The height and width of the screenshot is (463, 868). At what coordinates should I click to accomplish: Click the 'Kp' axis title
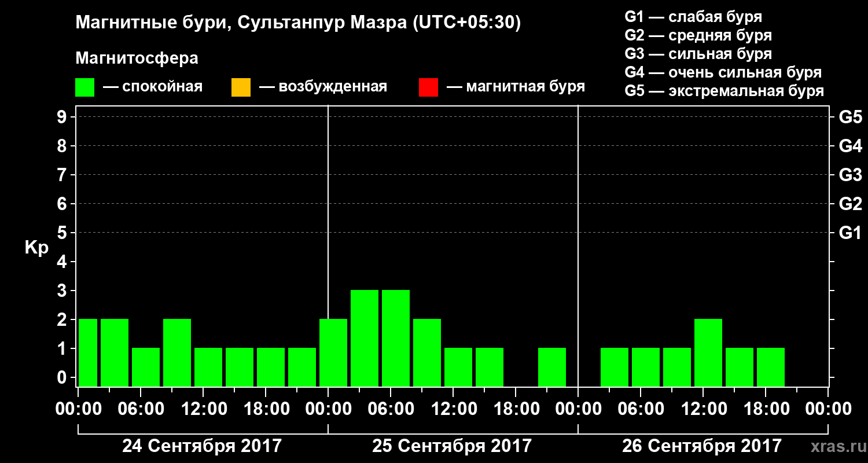(36, 248)
